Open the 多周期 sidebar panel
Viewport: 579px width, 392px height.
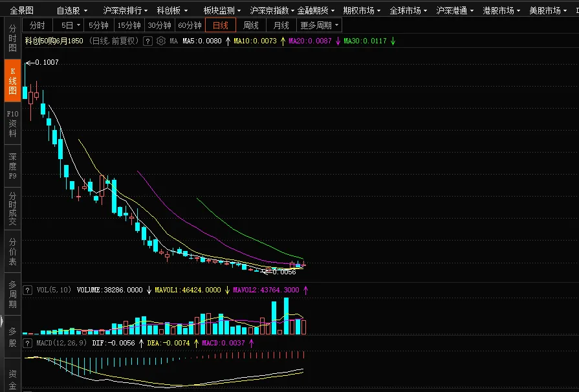tap(12, 294)
